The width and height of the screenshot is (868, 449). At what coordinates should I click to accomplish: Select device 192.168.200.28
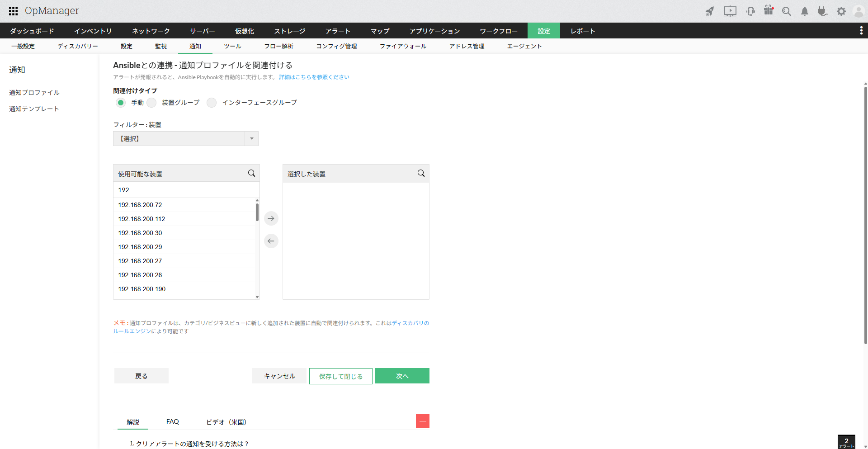click(x=184, y=275)
